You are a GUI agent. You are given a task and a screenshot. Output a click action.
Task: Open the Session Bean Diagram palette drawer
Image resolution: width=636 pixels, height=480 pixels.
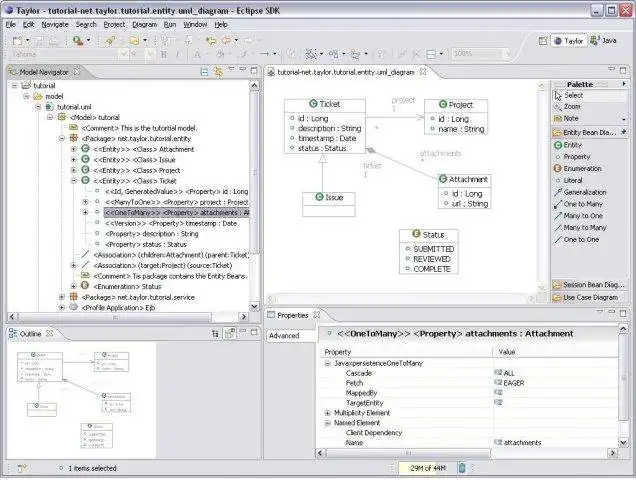point(589,285)
